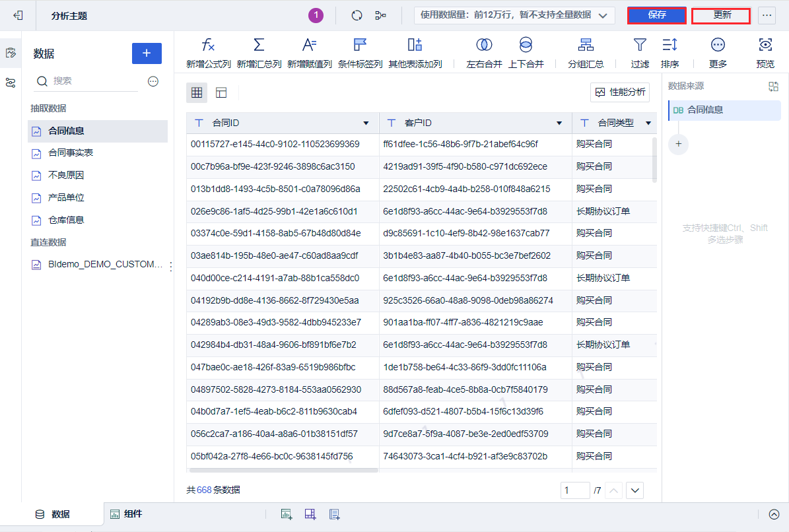Select the 合同信息 step in 数据来源 panel
Screen dimensions: 789x532
pyautogui.click(x=724, y=110)
